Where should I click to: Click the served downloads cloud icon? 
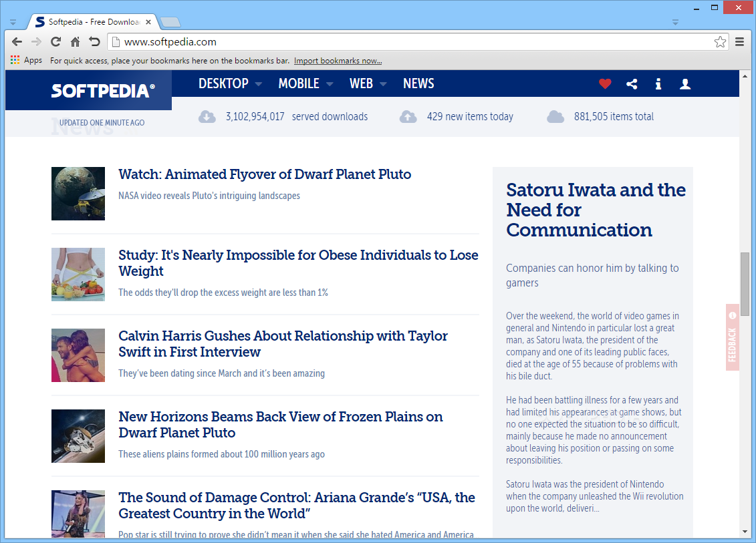(207, 117)
